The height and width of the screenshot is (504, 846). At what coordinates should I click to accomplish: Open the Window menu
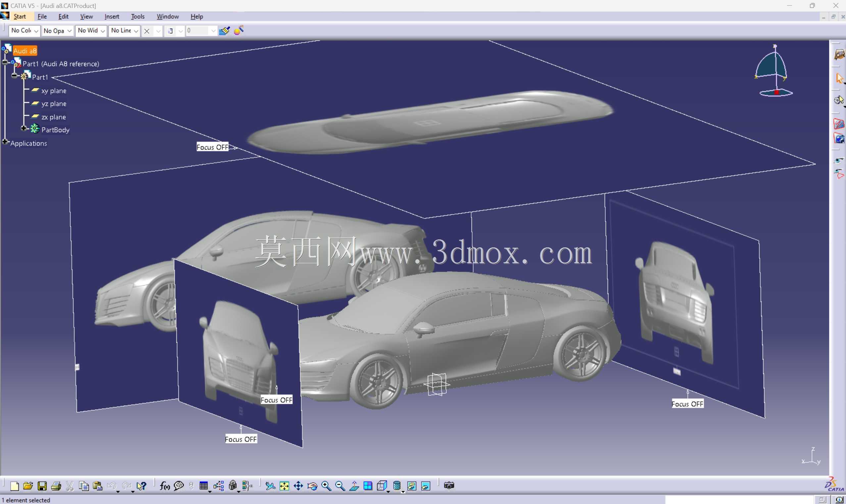pyautogui.click(x=167, y=16)
